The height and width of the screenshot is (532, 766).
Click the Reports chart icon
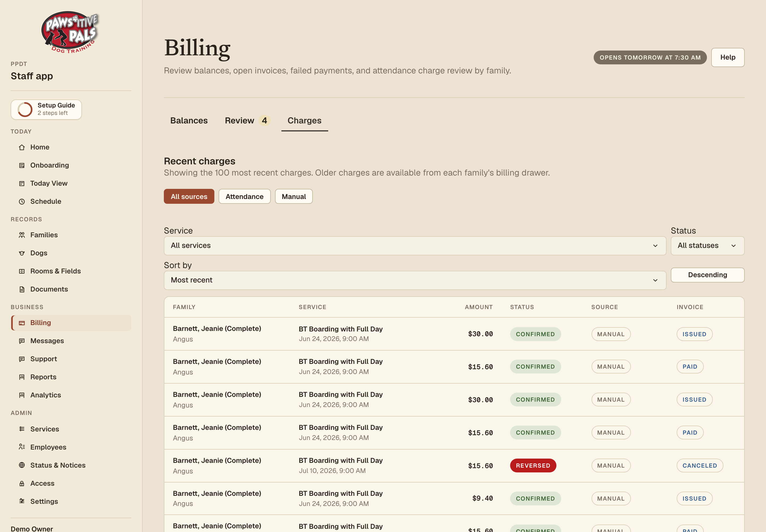click(22, 377)
